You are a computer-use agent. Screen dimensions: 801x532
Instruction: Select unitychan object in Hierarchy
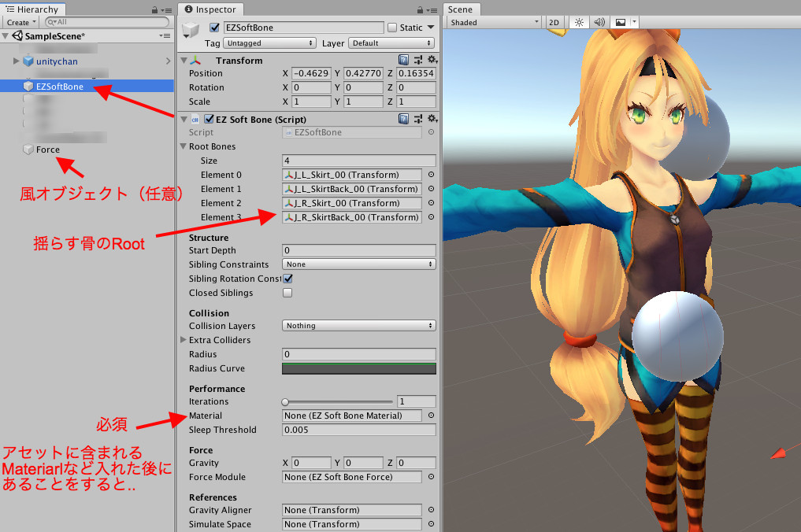(57, 61)
